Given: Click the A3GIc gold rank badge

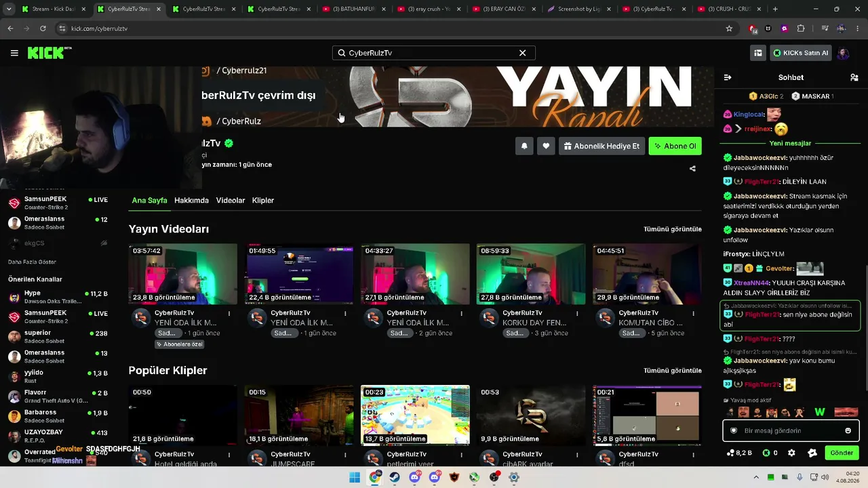Looking at the screenshot, I should tap(753, 96).
